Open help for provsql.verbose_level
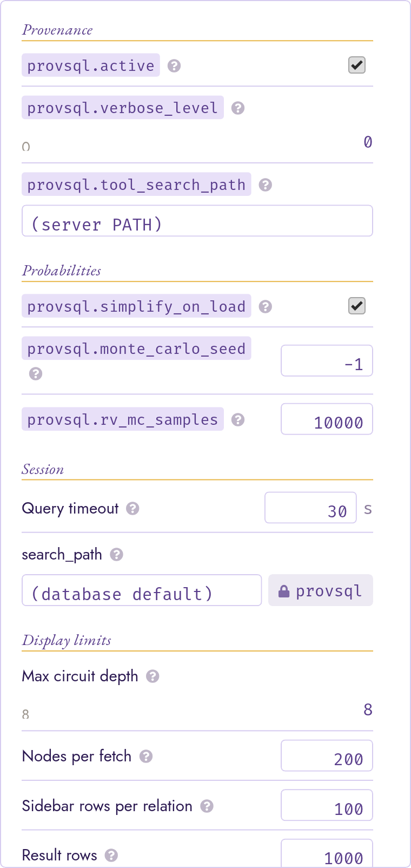This screenshot has height=868, width=411. [x=238, y=108]
